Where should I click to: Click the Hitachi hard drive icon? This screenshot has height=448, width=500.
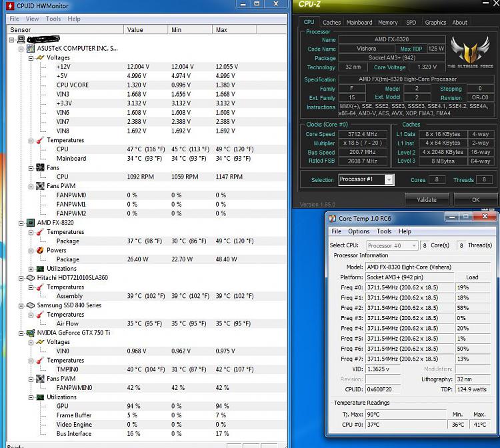click(30, 278)
